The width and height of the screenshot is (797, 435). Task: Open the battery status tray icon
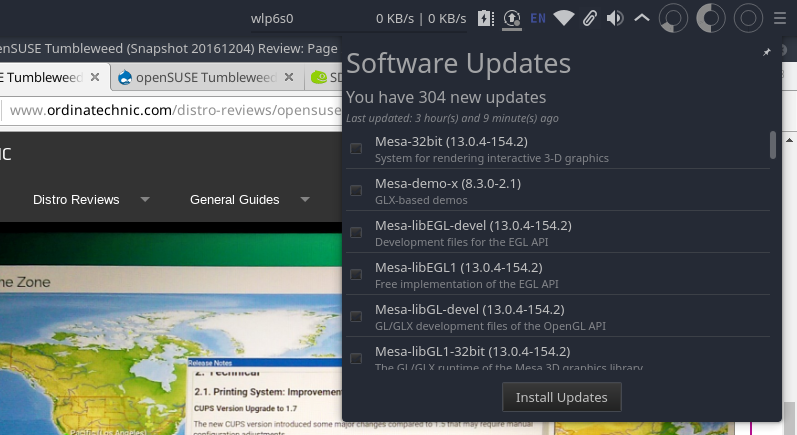[x=486, y=19]
